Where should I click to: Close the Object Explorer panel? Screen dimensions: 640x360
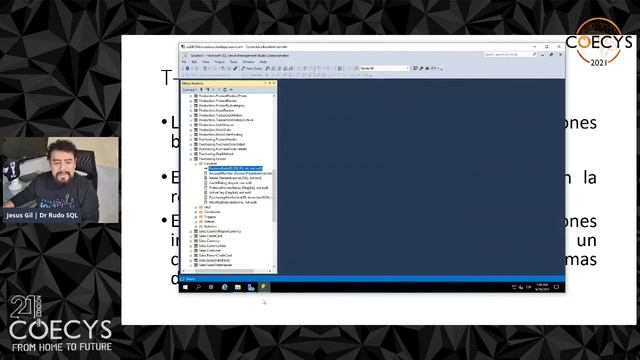click(x=274, y=83)
